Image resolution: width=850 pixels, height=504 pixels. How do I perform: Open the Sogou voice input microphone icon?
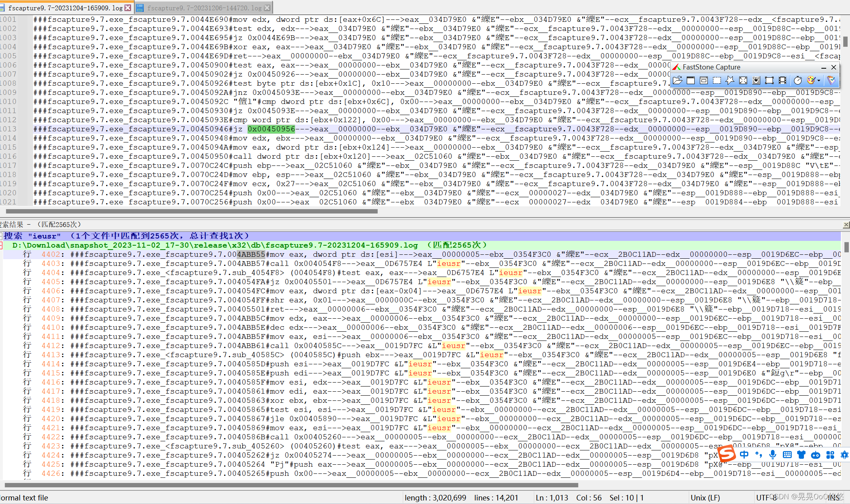[773, 454]
